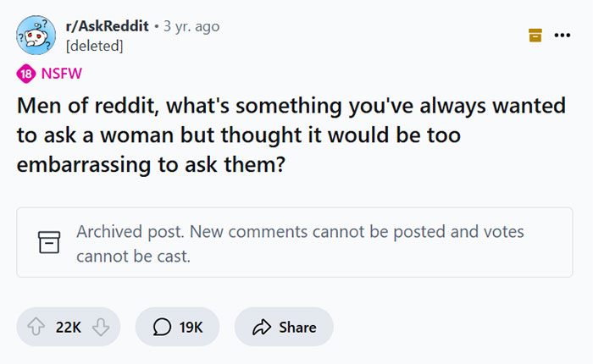Click the 'cannot be cast.' notice line
This screenshot has height=364, width=593.
pos(133,256)
